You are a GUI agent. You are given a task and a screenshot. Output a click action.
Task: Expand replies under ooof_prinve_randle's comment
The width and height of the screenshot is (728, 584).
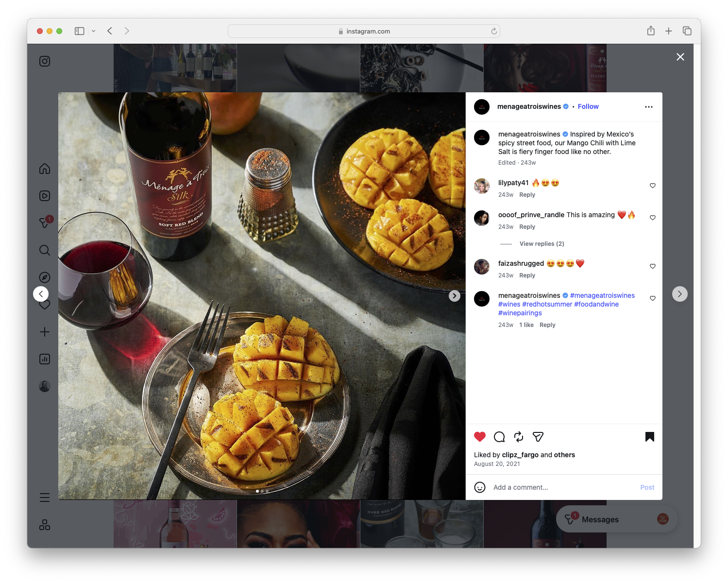click(x=542, y=243)
